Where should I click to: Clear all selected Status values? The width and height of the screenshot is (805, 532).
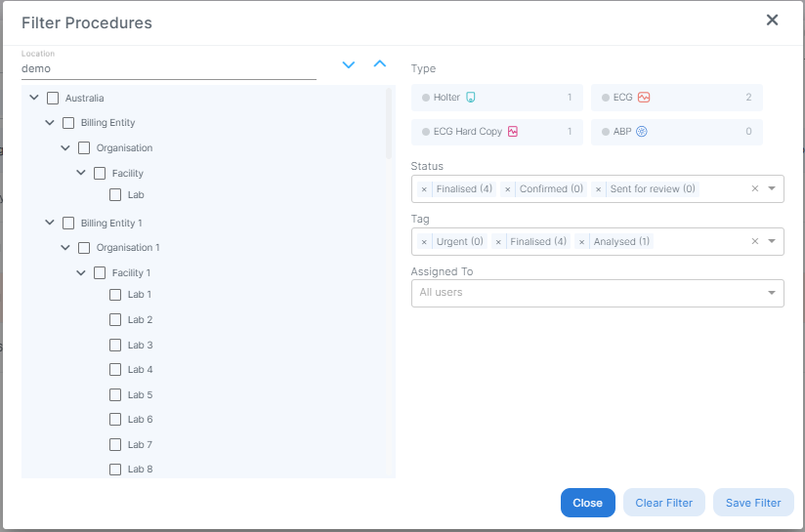(x=754, y=189)
